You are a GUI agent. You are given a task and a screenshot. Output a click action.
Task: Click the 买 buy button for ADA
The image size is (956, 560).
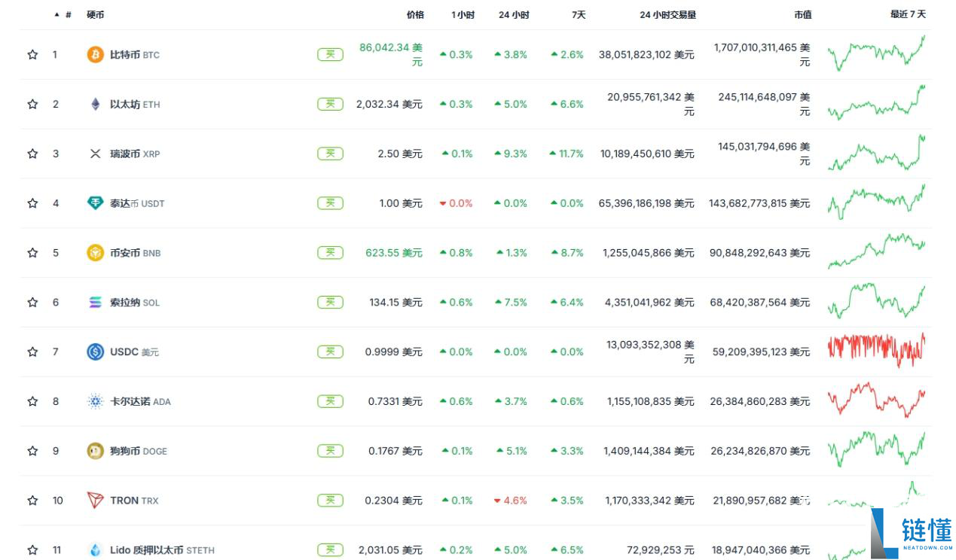330,401
